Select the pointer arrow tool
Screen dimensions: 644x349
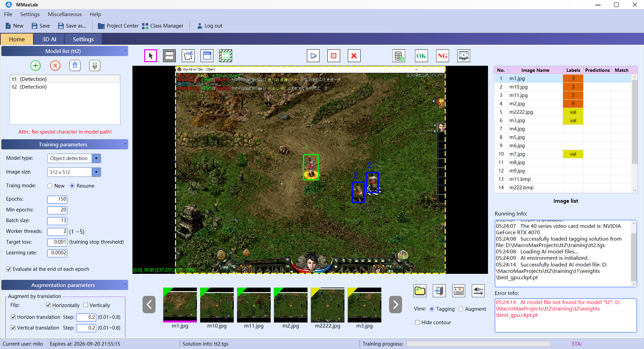[x=151, y=56]
